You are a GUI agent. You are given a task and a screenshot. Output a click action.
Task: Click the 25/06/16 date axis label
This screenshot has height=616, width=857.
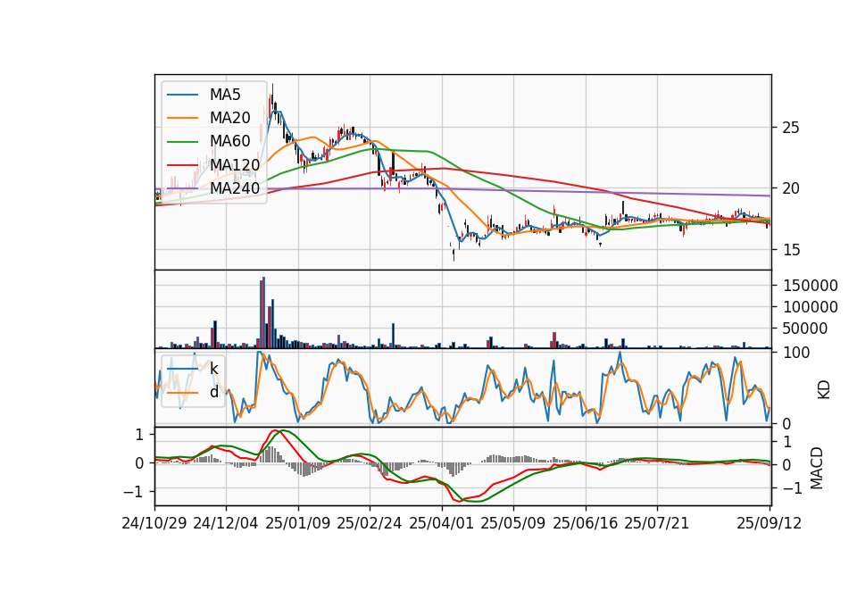tap(586, 523)
